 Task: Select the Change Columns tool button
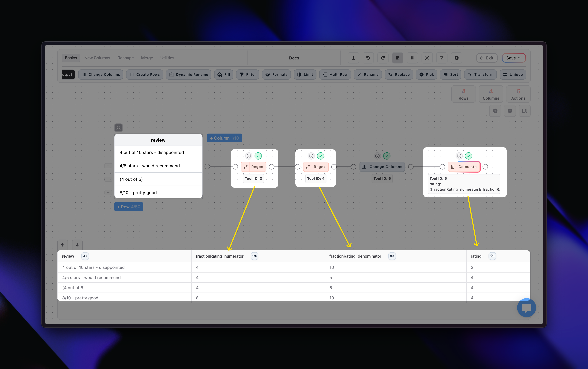pyautogui.click(x=101, y=74)
